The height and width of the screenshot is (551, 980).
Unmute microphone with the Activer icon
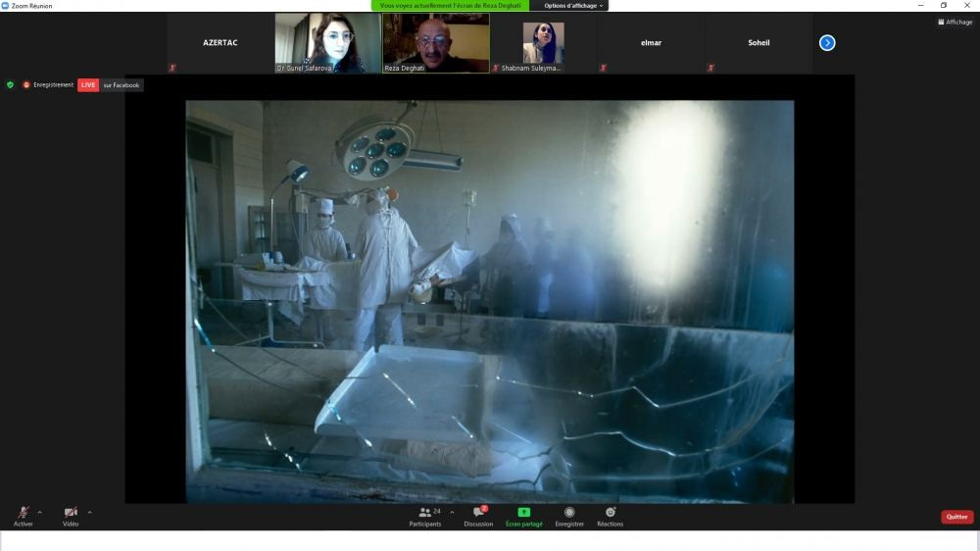(23, 514)
